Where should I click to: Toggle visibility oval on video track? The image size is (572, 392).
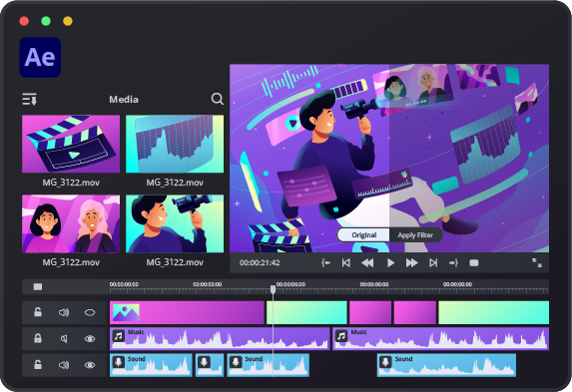pos(90,312)
